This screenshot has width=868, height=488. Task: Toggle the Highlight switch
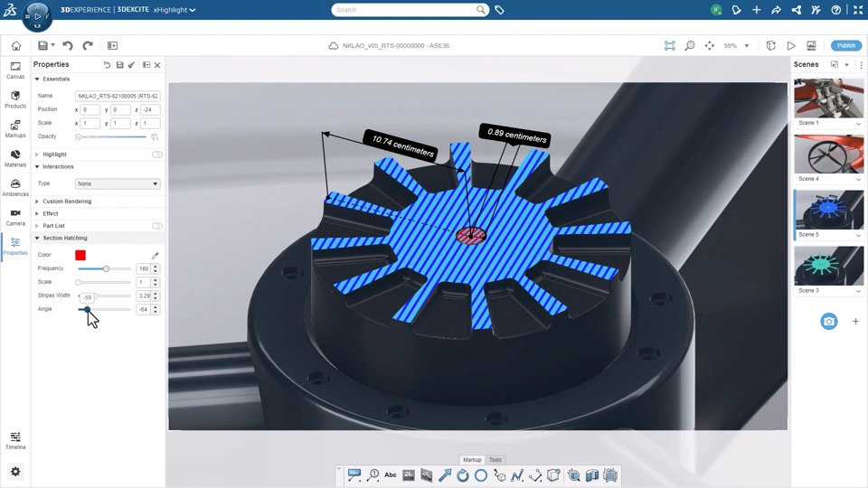(x=157, y=155)
